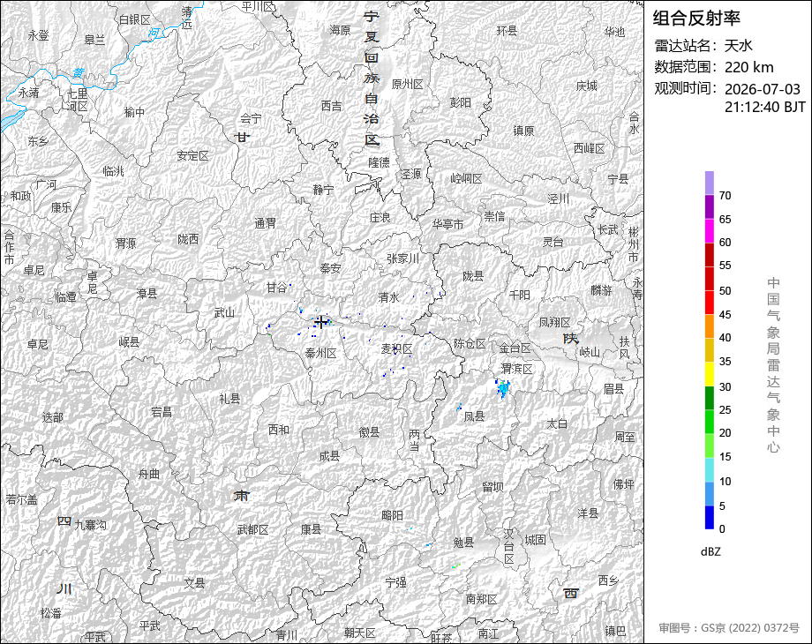Click the 秦州区 map label
Viewport: 812px width, 644px height.
[x=321, y=353]
